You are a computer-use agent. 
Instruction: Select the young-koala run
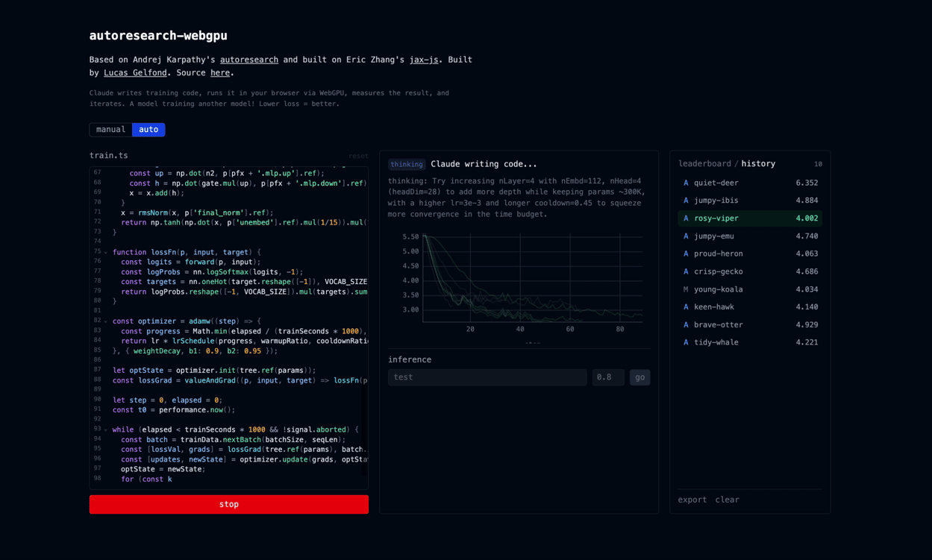[x=750, y=289]
